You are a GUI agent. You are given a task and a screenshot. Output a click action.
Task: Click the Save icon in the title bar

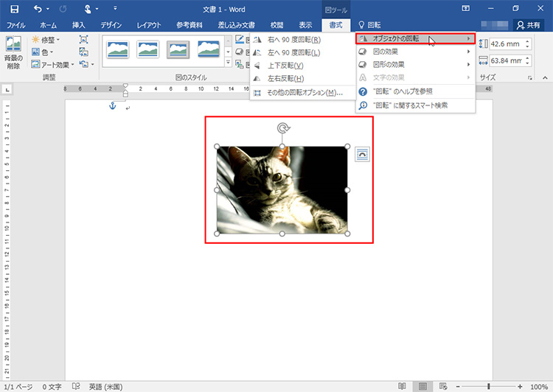click(14, 8)
